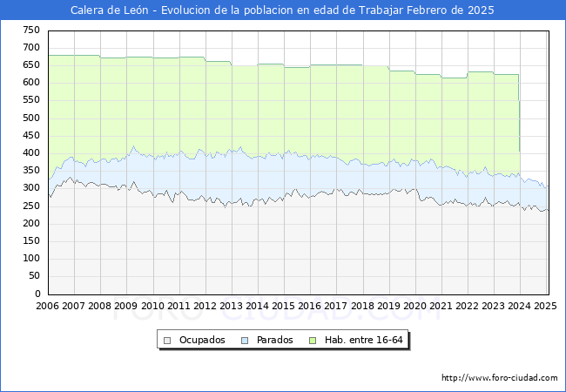Click the 2008 x-axis label
The width and height of the screenshot is (566, 392).
point(99,306)
